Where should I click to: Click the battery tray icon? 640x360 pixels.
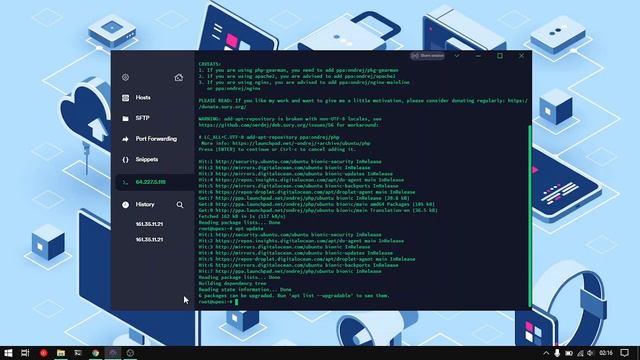pos(569,353)
